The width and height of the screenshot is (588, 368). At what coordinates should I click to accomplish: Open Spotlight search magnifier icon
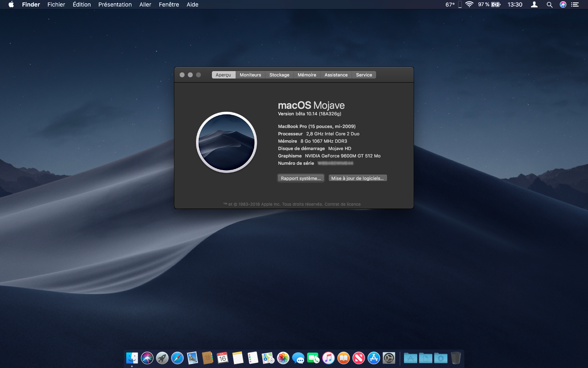point(550,4)
